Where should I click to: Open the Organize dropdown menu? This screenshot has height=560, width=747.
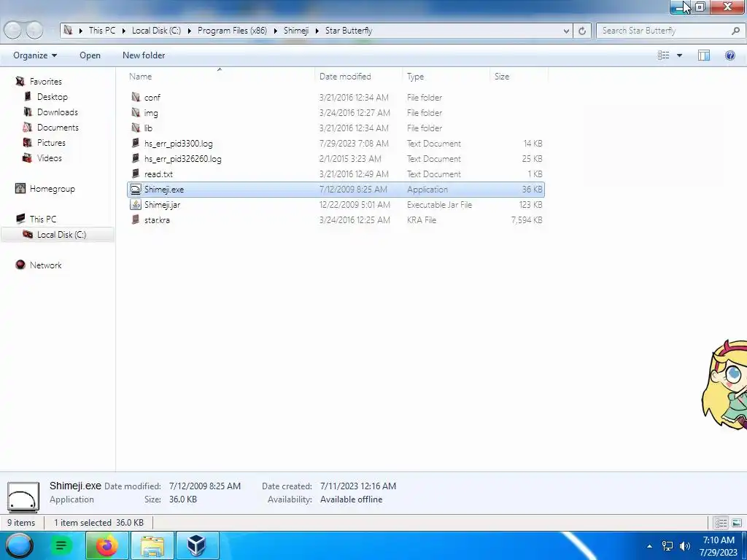[x=35, y=55]
